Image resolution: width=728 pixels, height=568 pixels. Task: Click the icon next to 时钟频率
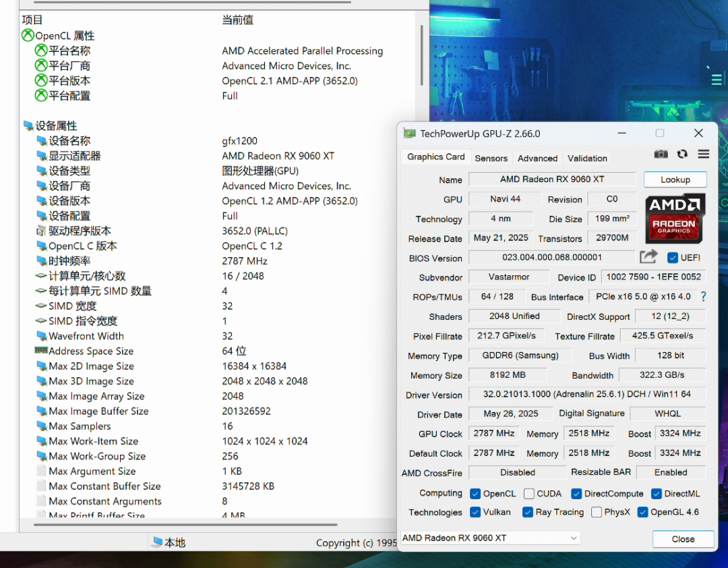coord(42,261)
